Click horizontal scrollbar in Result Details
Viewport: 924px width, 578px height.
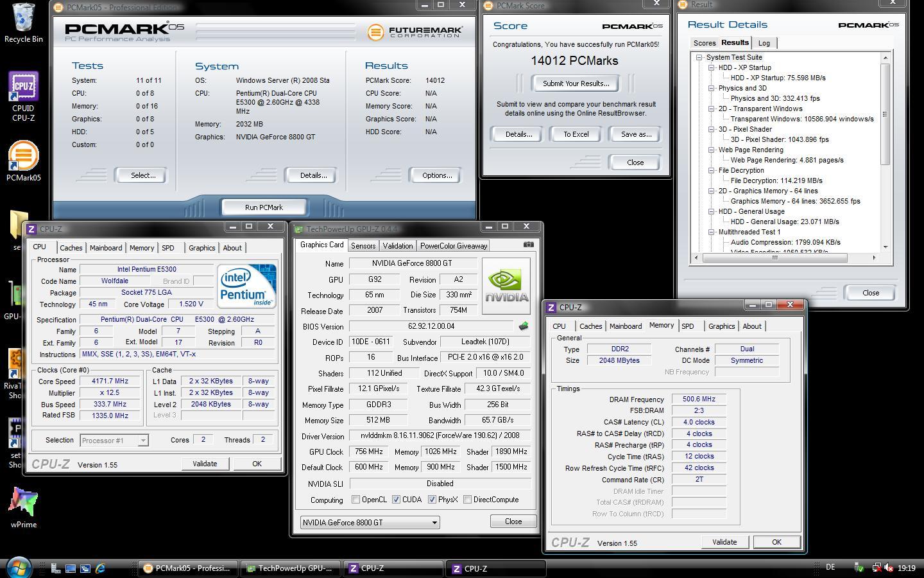(774, 258)
